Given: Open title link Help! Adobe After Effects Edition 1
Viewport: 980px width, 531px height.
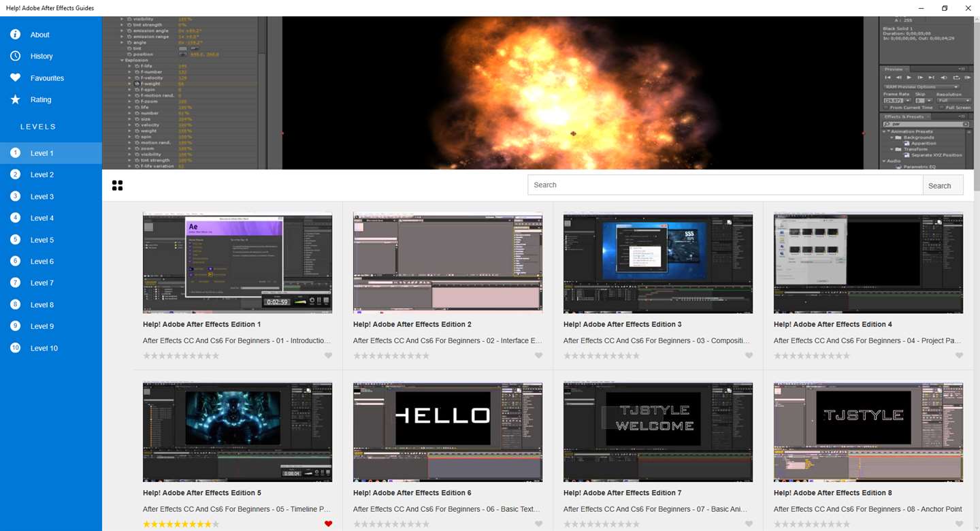Looking at the screenshot, I should 202,324.
